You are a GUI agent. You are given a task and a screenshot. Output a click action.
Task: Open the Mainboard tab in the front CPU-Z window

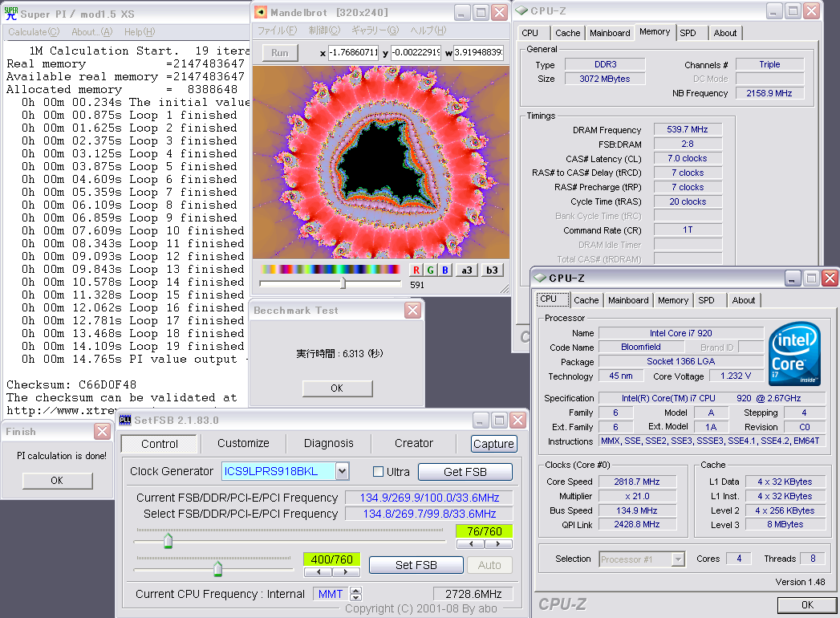coord(628,300)
